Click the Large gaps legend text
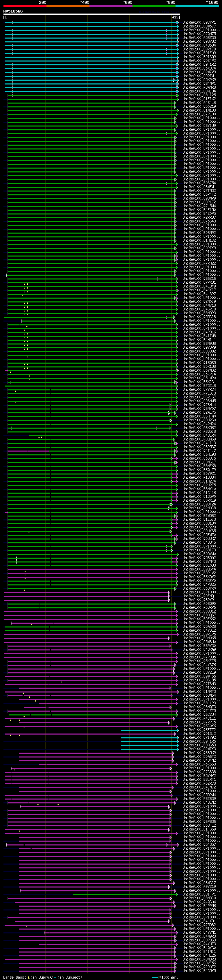Image resolution: width=222 pixels, height=980 pixels. [43, 977]
